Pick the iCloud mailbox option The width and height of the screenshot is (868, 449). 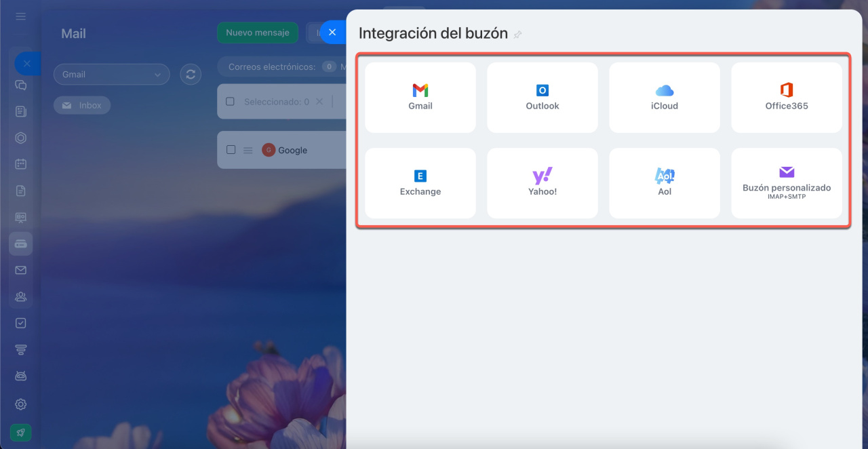coord(665,98)
